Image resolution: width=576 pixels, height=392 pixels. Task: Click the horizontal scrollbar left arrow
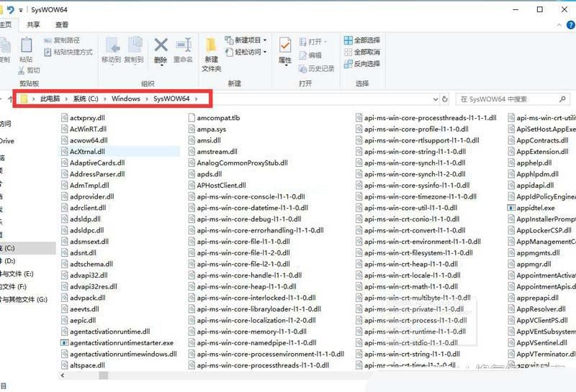point(63,375)
